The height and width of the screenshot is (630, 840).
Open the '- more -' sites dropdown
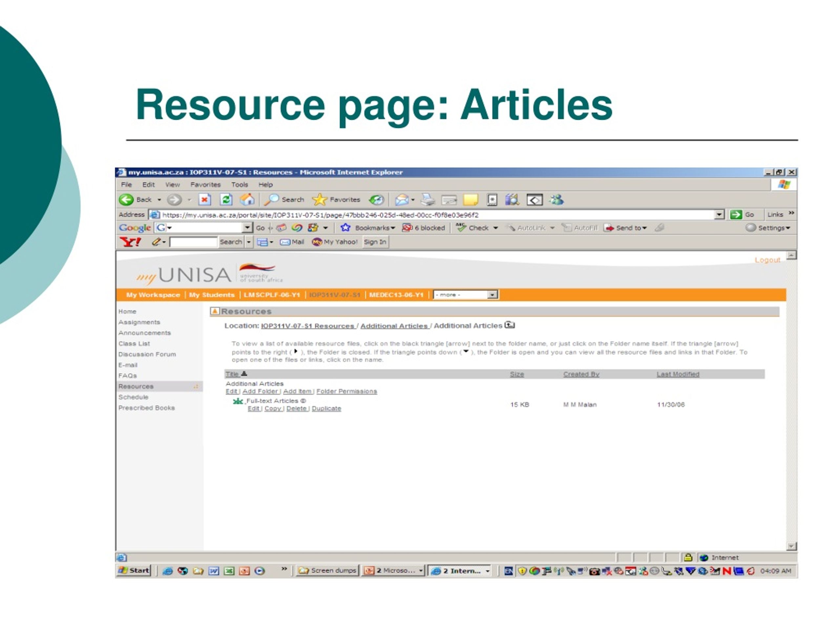pyautogui.click(x=492, y=295)
